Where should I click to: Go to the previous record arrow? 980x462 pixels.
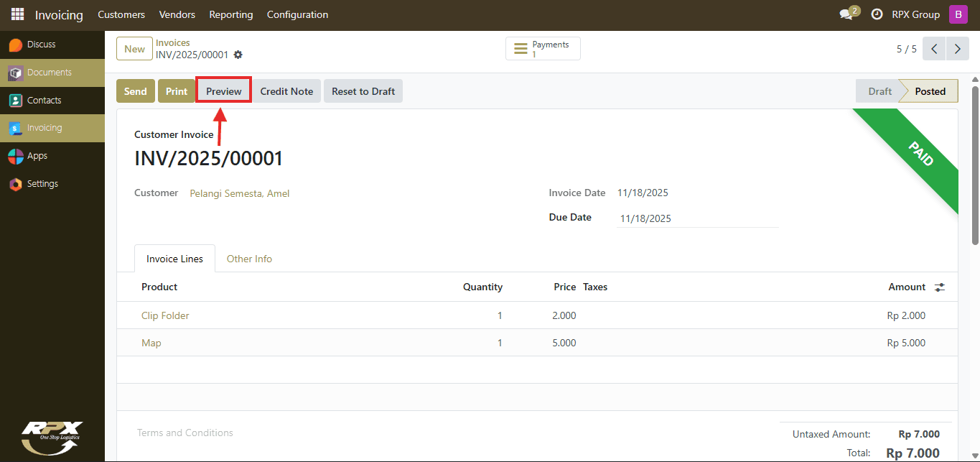pyautogui.click(x=934, y=49)
